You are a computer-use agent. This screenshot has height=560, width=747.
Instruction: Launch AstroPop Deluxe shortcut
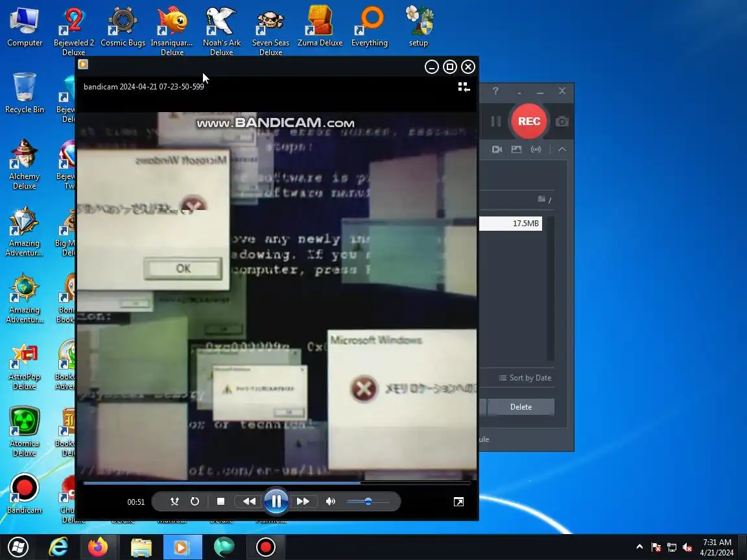pyautogui.click(x=24, y=366)
